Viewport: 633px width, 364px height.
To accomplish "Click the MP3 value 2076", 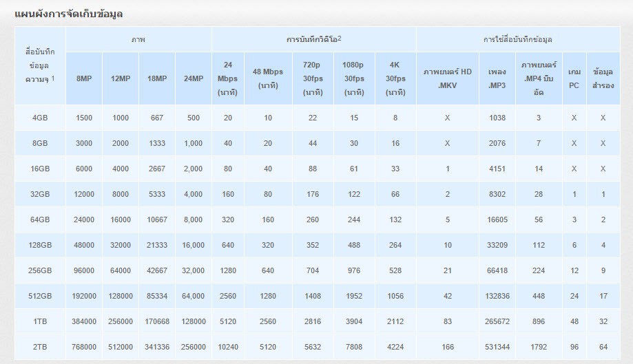I will 497,143.
